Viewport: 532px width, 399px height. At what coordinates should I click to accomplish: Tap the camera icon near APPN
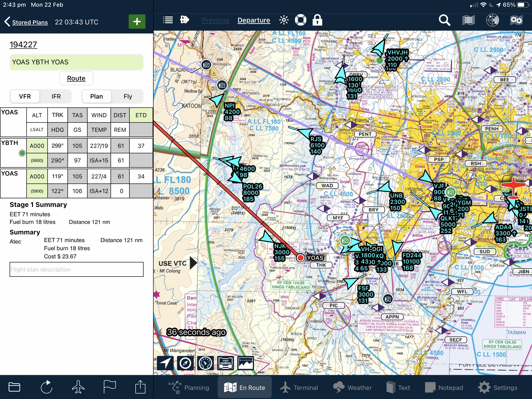(x=388, y=299)
